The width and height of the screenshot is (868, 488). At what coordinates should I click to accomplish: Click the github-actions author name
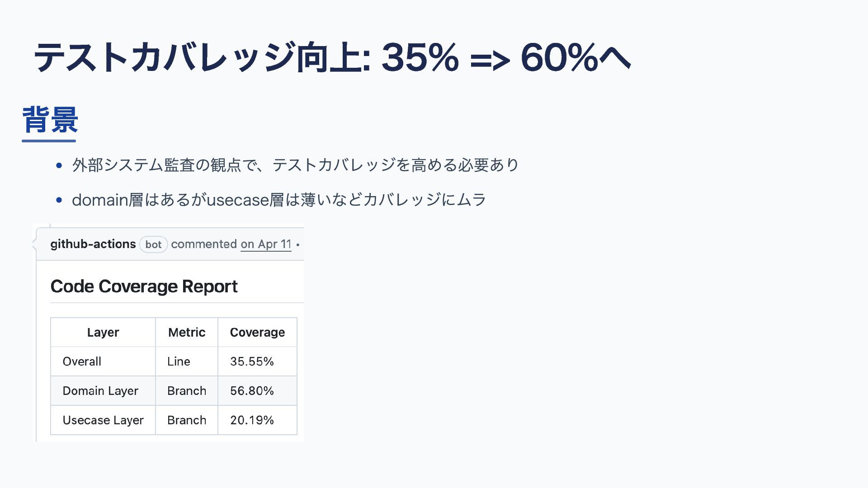click(93, 244)
